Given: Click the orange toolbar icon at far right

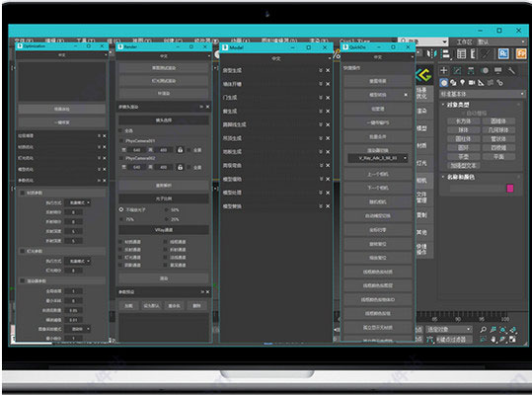Looking at the screenshot, I should point(521,54).
